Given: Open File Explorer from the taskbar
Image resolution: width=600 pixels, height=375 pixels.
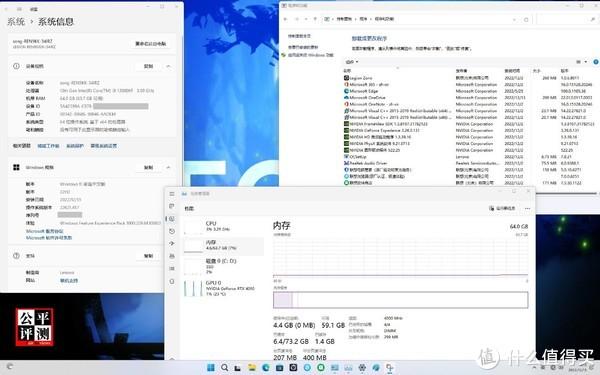Looking at the screenshot, I should tap(251, 368).
